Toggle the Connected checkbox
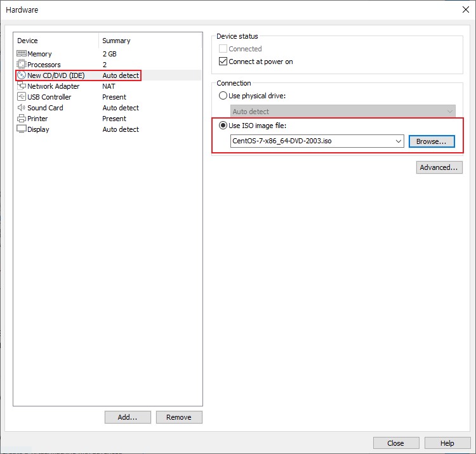This screenshot has width=476, height=454. pyautogui.click(x=223, y=49)
